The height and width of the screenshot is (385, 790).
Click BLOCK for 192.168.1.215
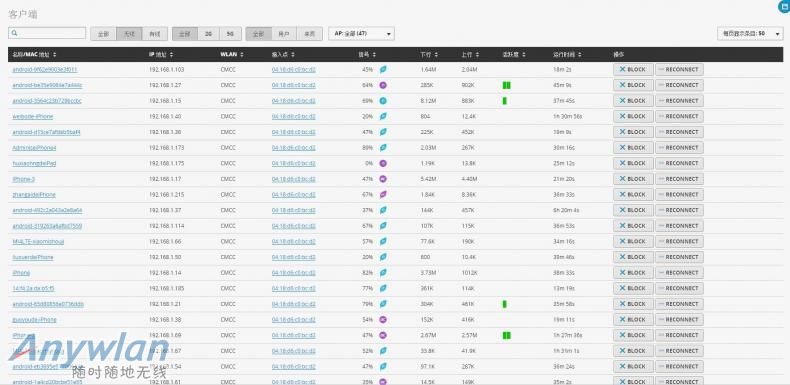click(x=633, y=195)
